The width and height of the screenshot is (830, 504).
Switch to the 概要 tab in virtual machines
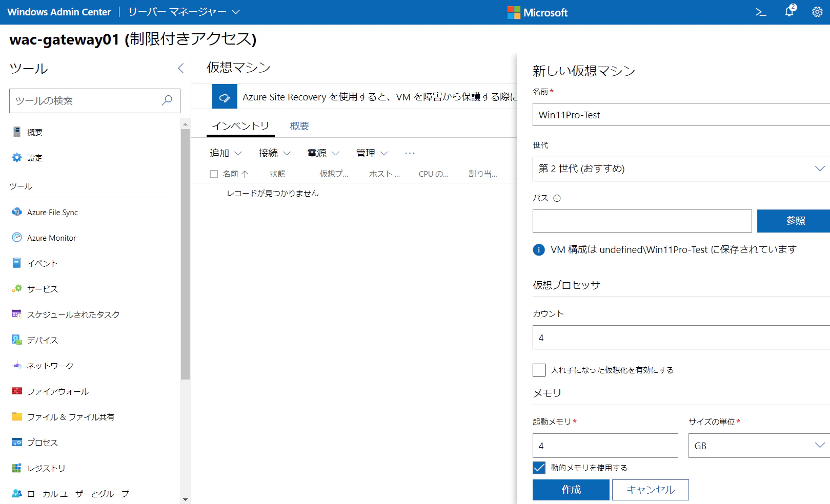pos(299,126)
